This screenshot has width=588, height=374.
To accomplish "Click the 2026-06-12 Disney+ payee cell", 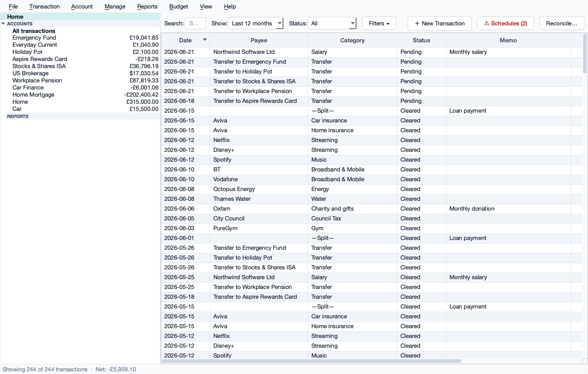I will 259,150.
